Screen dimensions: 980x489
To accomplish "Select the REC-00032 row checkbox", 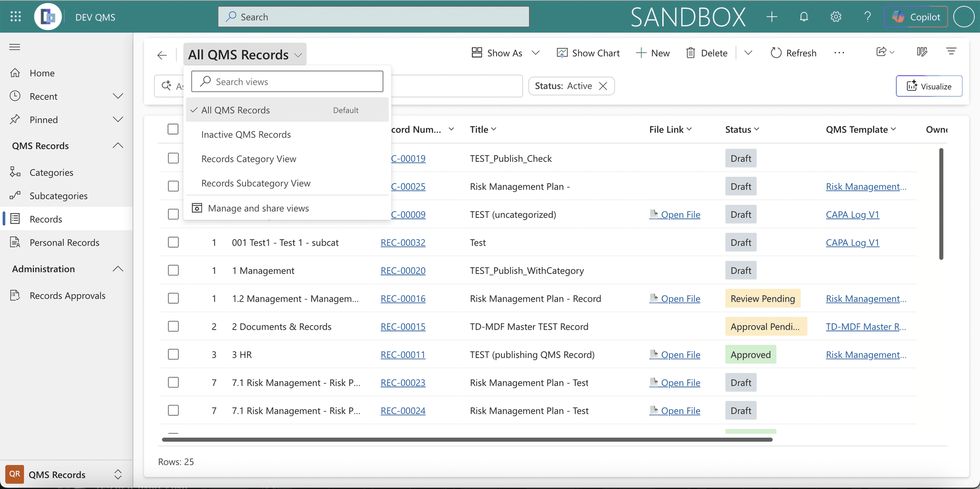I will [x=173, y=242].
